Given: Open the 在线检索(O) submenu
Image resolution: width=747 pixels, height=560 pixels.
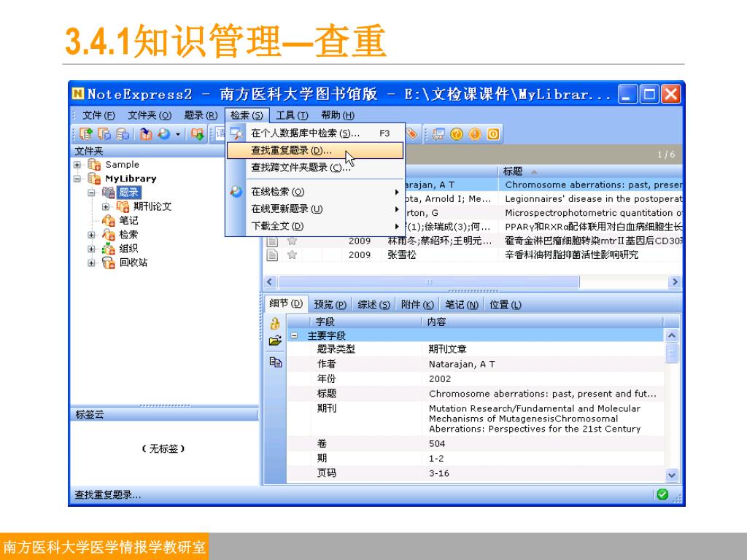Looking at the screenshot, I should (x=315, y=192).
